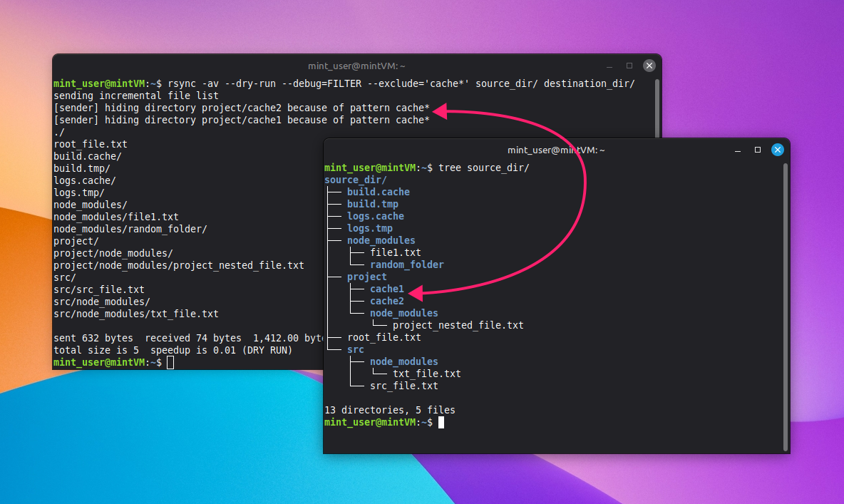Minimize the front tree terminal window
The height and width of the screenshot is (504, 844).
point(738,150)
